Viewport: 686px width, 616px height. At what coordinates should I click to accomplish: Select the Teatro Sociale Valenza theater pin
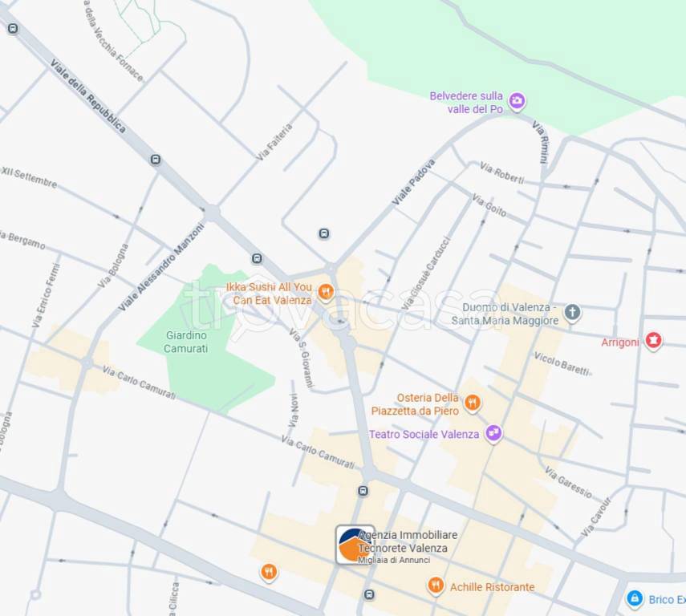(x=494, y=434)
